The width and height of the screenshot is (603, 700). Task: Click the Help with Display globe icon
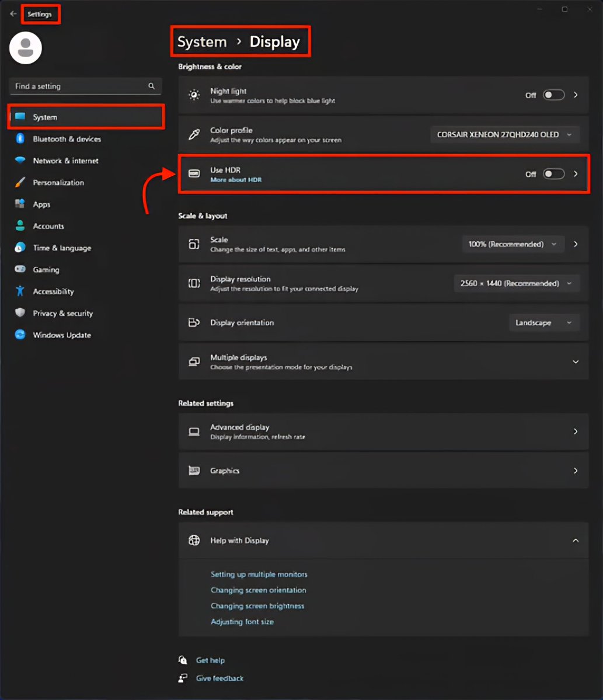coord(194,540)
